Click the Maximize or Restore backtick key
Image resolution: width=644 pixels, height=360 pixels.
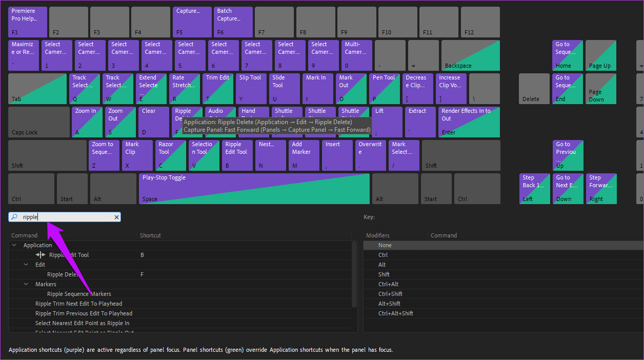[24, 55]
